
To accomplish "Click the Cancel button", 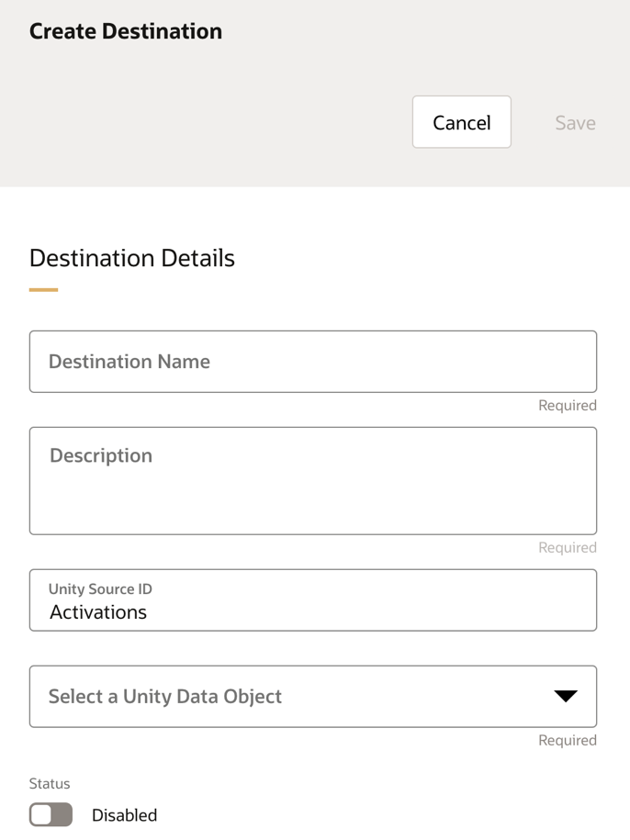I will point(461,122).
